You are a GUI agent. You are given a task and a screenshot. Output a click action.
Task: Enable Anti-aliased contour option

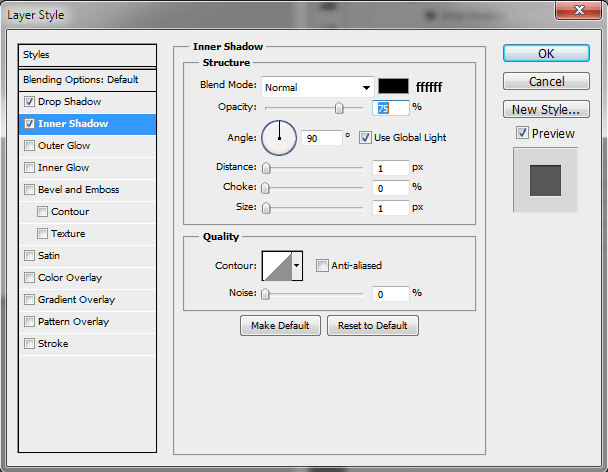coord(322,265)
